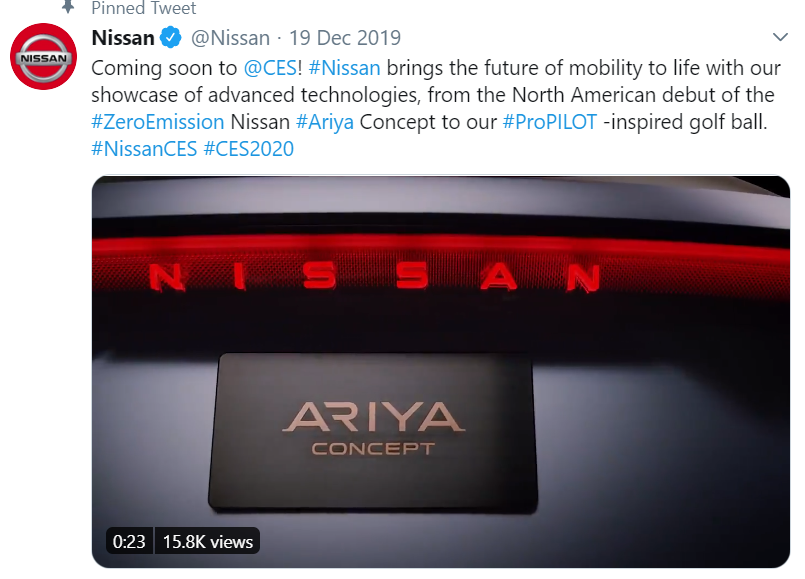The image size is (805, 579).
Task: Click the Ariya Concept plate in video
Action: click(373, 431)
